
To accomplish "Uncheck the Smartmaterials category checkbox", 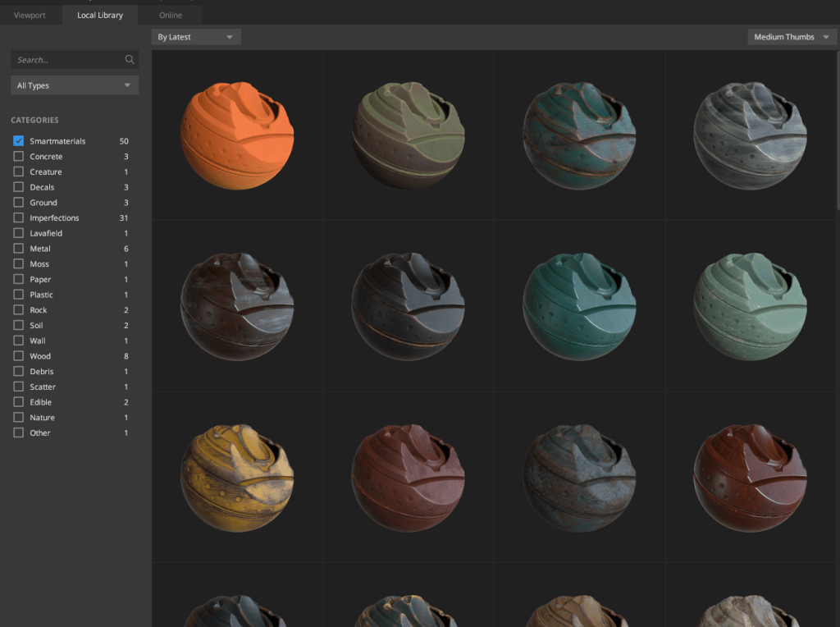I will click(19, 141).
